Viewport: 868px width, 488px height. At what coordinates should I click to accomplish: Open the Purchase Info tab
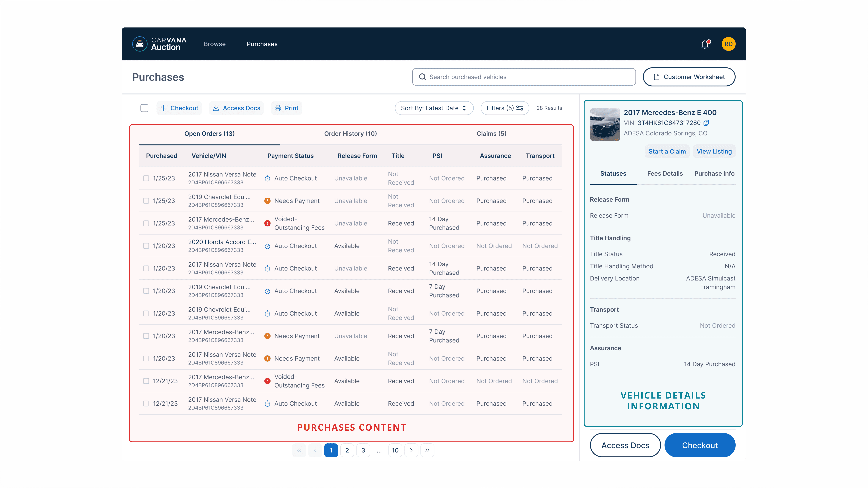point(714,174)
